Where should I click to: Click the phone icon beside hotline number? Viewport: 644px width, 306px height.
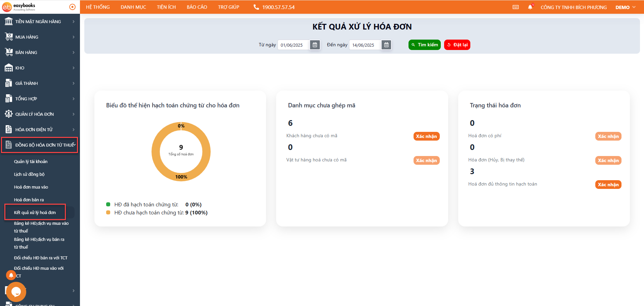[256, 7]
